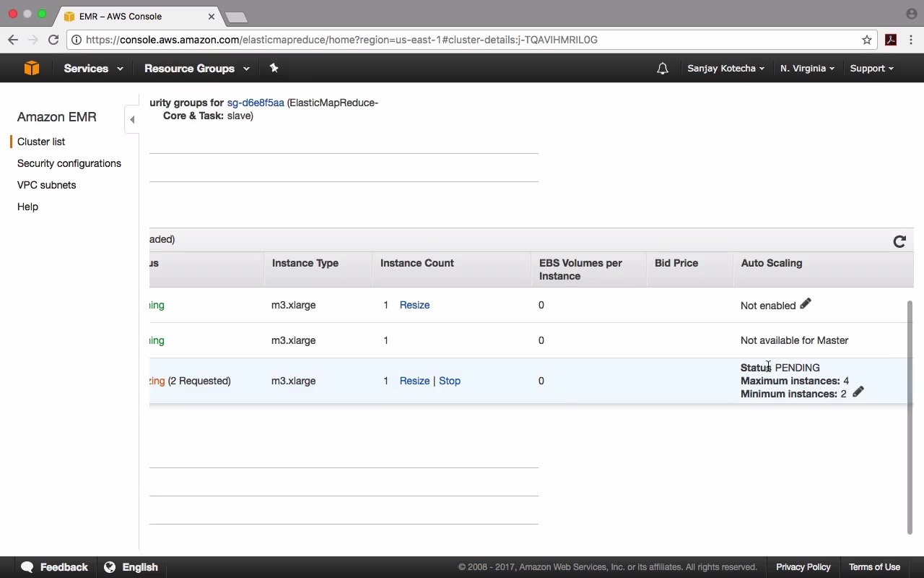Viewport: 924px width, 578px height.
Task: Go to Cluster list in sidebar
Action: 41,142
